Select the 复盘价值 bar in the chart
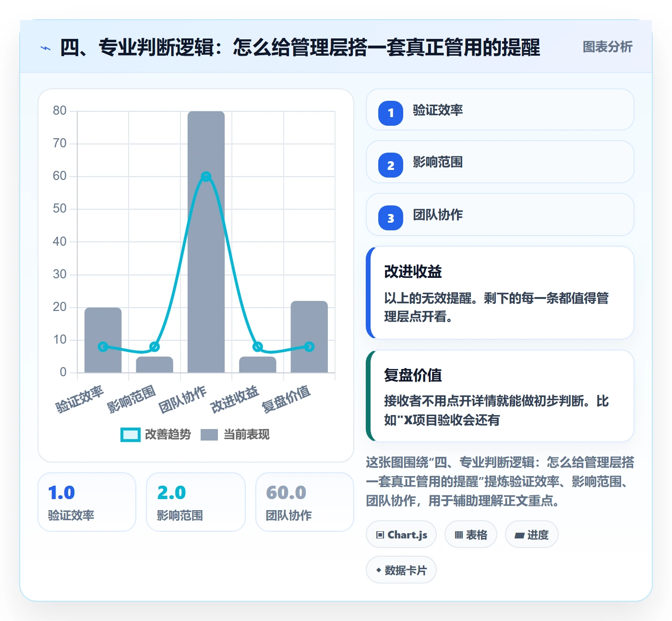The width and height of the screenshot is (672, 621). (309, 336)
